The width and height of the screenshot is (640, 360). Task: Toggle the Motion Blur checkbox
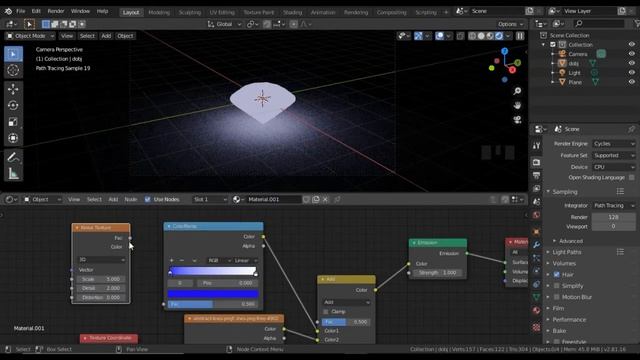pos(556,297)
